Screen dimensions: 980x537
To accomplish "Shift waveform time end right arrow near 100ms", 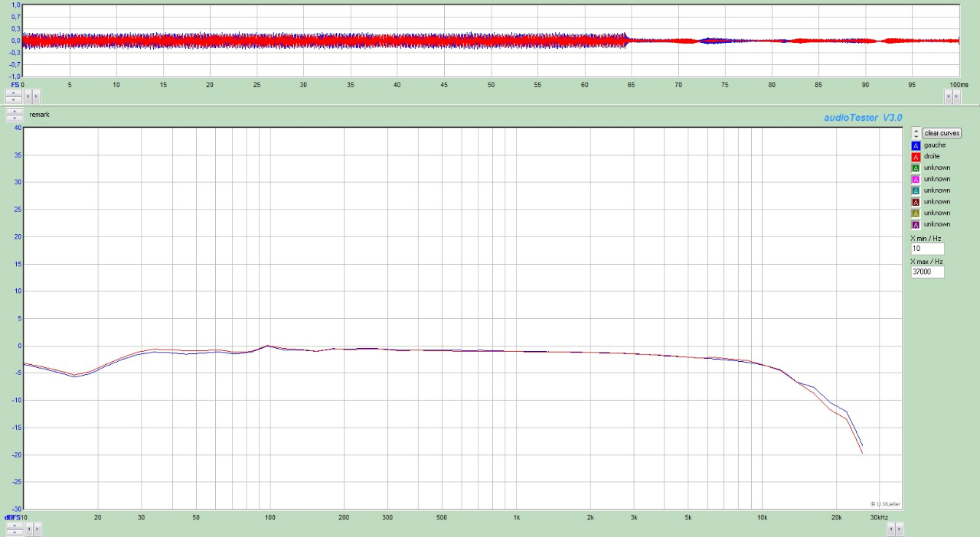I will point(957,96).
